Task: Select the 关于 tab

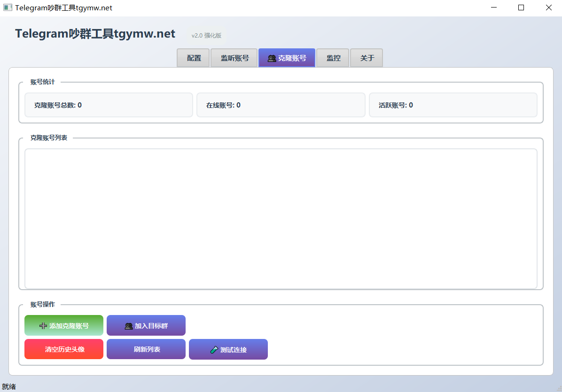Action: coord(367,58)
